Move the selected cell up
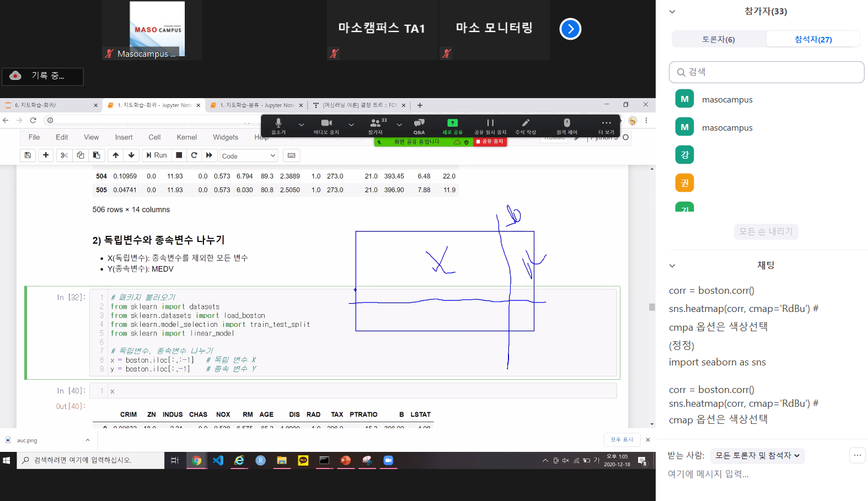The width and height of the screenshot is (868, 501). point(115,155)
